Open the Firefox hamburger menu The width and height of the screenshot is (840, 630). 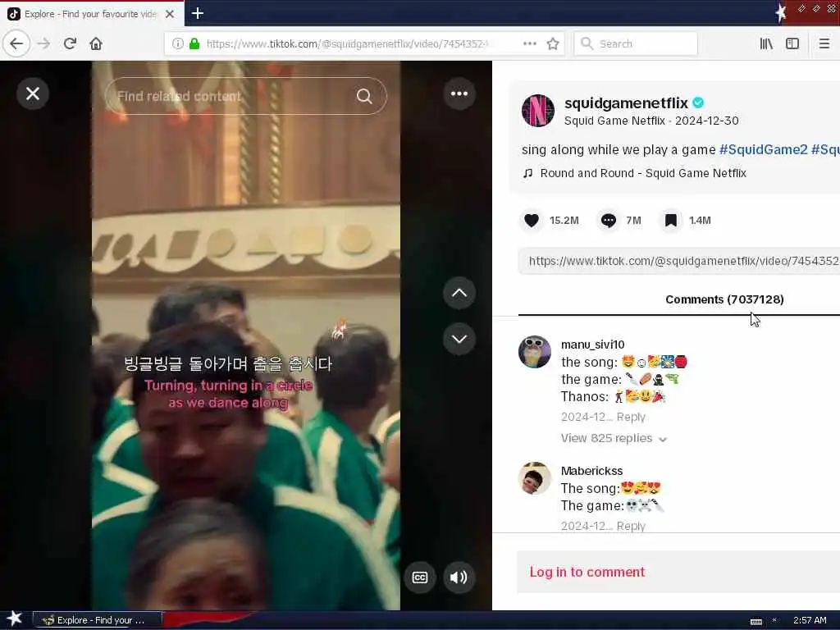[824, 44]
